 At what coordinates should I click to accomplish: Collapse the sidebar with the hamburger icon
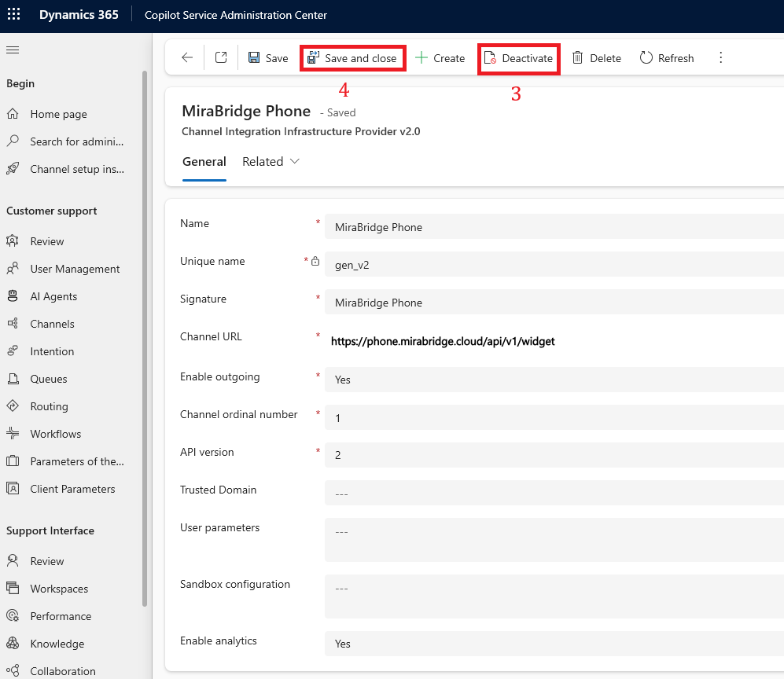(13, 50)
